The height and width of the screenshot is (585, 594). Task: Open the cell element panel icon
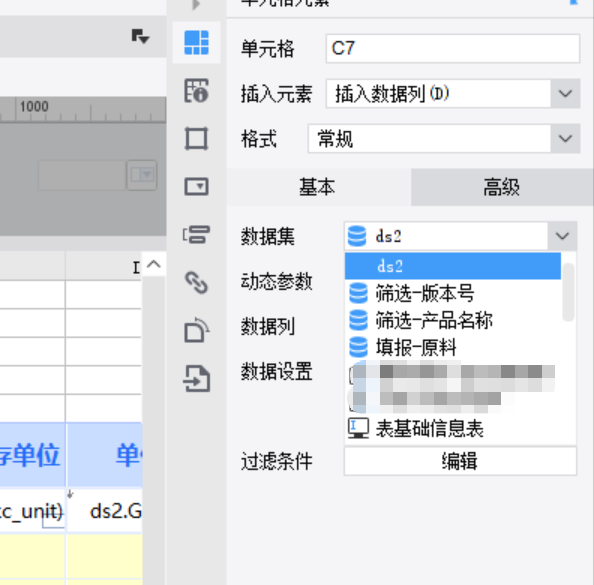196,43
